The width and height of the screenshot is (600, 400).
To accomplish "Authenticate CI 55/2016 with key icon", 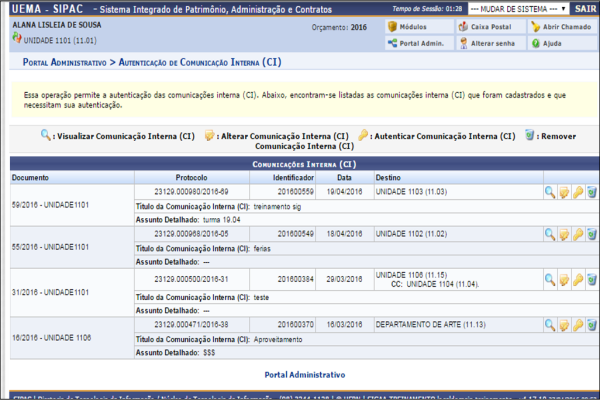I will click(x=578, y=234).
